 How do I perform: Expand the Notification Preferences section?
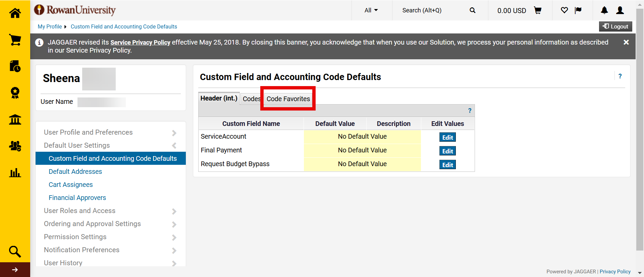pyautogui.click(x=109, y=250)
